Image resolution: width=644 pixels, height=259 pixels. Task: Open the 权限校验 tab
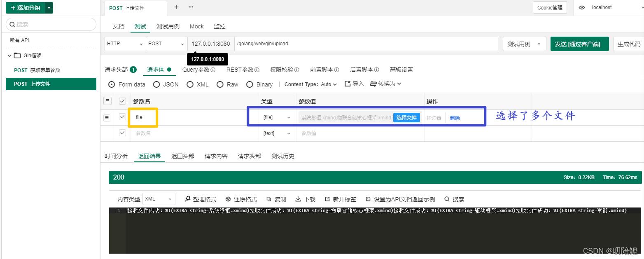tap(285, 70)
